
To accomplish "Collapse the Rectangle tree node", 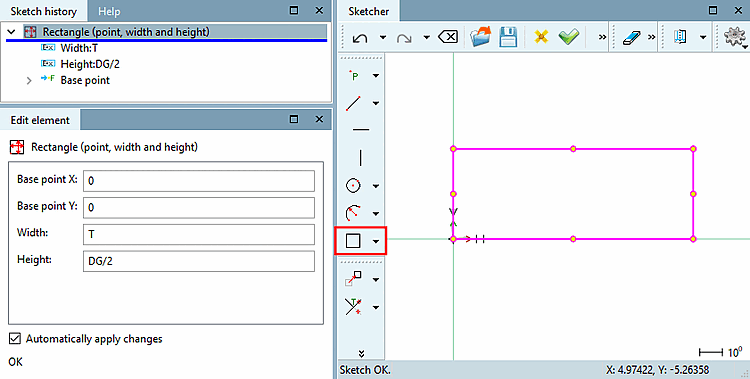I will [x=11, y=32].
